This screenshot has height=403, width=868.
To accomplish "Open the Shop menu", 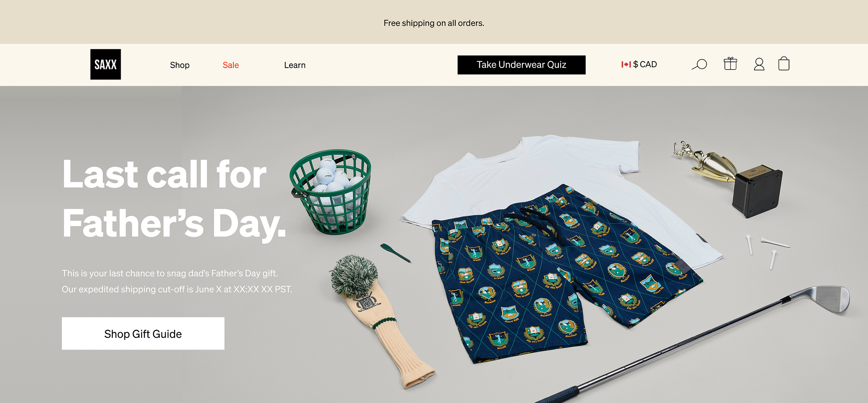I will tap(179, 65).
